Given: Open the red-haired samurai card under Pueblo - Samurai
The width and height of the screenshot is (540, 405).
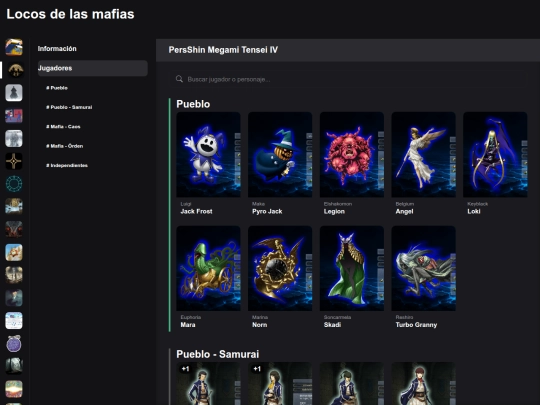Looking at the screenshot, I should click(x=423, y=383).
